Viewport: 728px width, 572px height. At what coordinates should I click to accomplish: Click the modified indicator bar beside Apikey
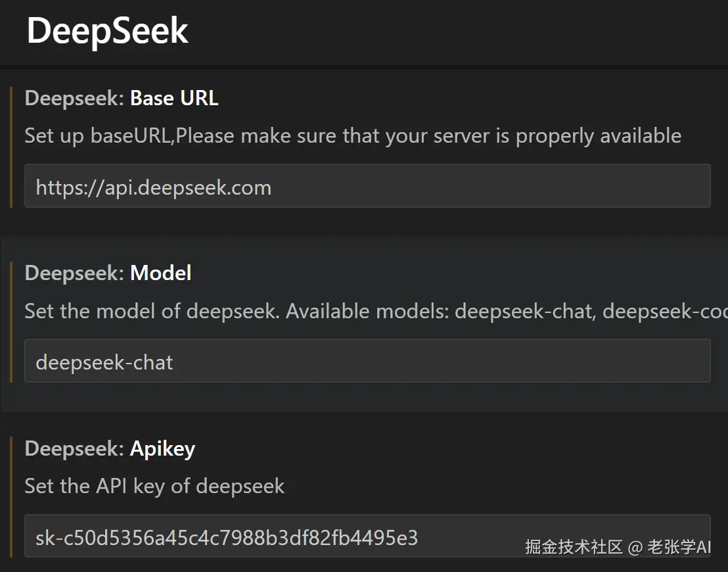click(11, 498)
